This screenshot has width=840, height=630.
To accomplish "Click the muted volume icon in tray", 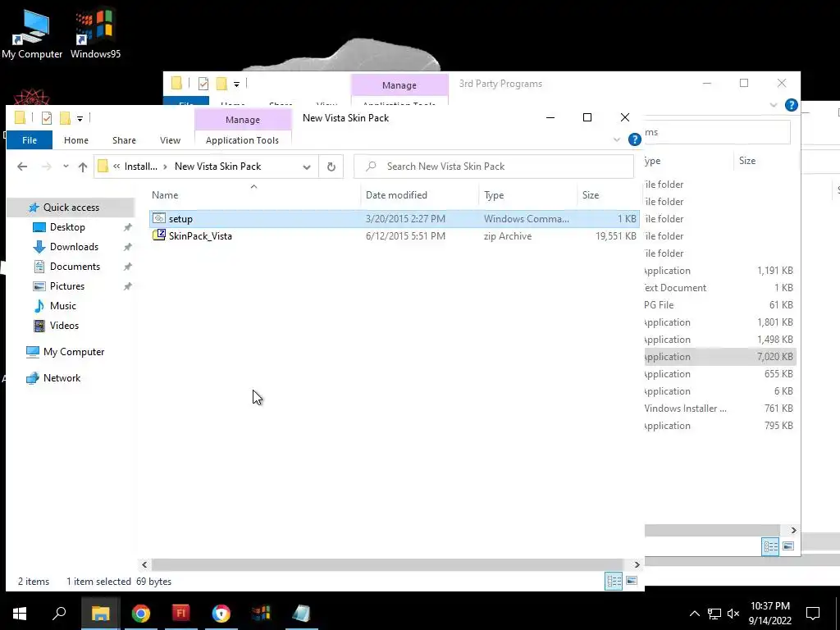I will click(734, 614).
